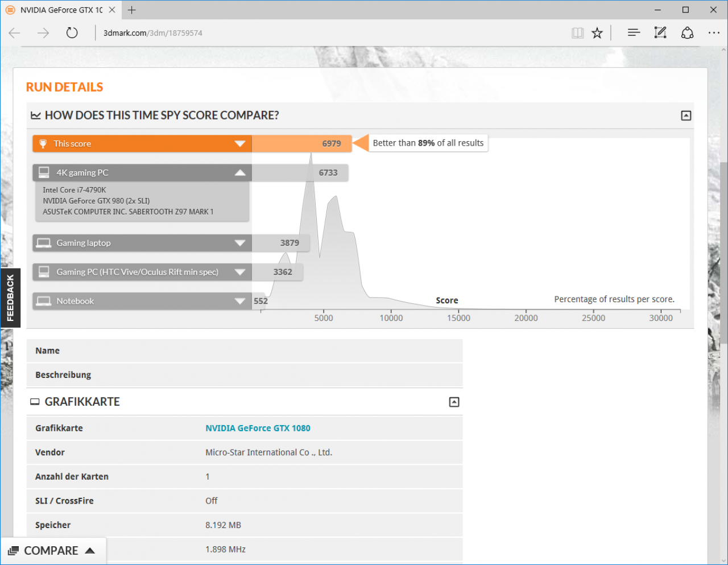Click the Beschreibung row

click(245, 375)
